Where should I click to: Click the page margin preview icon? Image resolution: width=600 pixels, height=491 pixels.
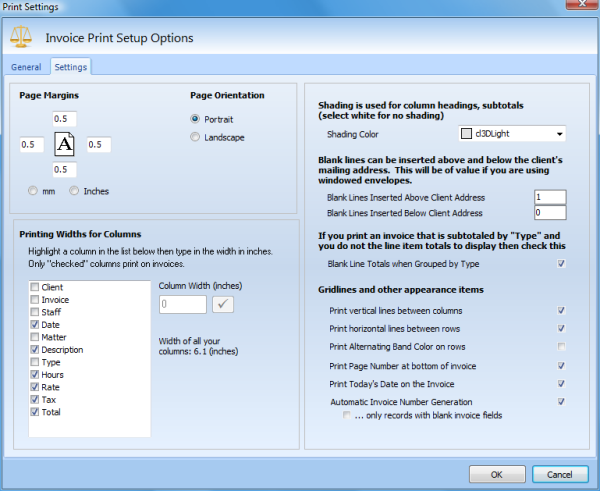65,144
